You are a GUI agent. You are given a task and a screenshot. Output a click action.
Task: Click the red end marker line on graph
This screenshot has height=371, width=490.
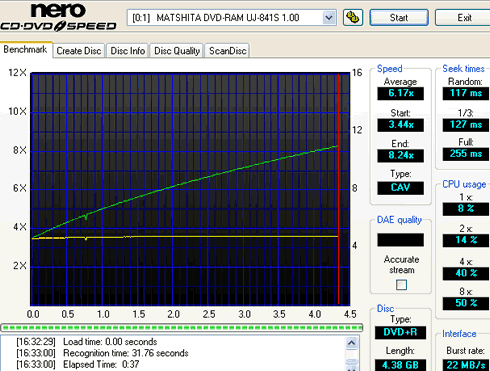pyautogui.click(x=338, y=189)
